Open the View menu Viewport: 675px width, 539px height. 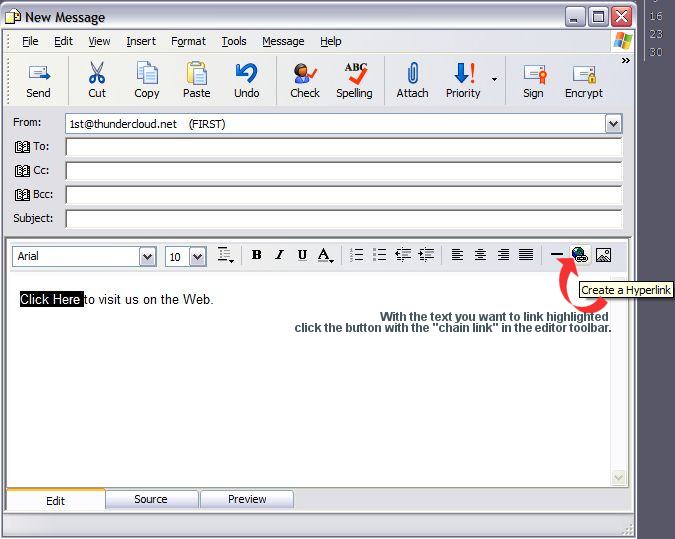99,41
